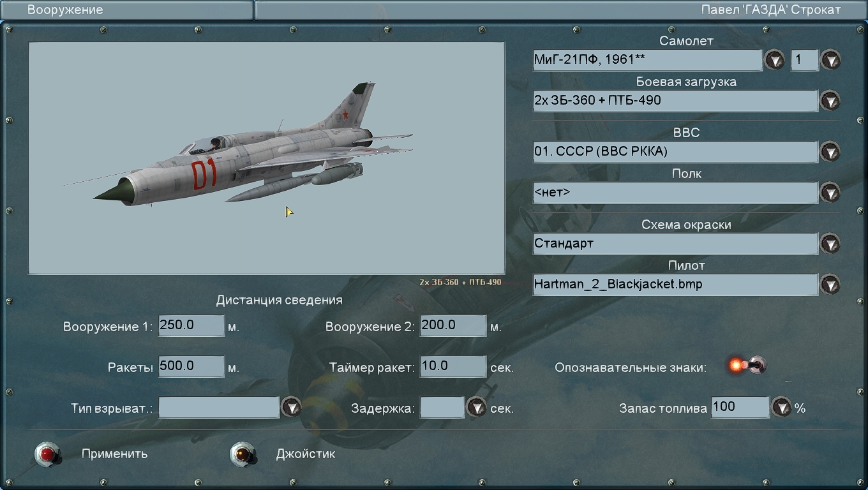
Task: Click the Ракеты distance field 500.0
Action: click(191, 366)
